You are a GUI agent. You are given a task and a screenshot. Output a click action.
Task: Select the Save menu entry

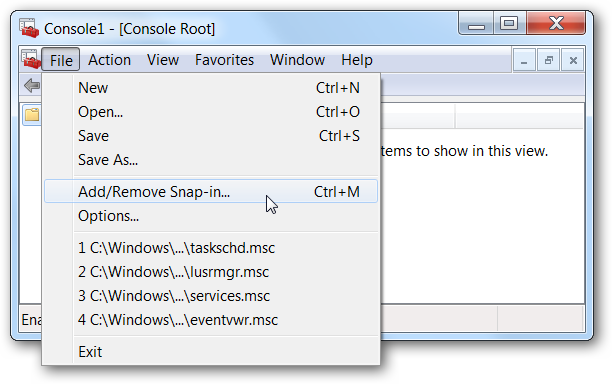pos(211,136)
